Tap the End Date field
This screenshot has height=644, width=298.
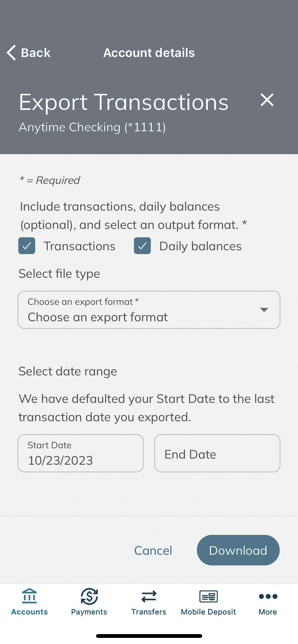tap(217, 453)
